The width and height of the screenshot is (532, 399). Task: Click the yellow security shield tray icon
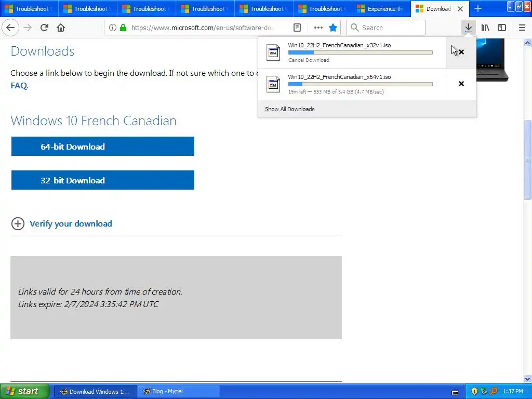point(474,392)
